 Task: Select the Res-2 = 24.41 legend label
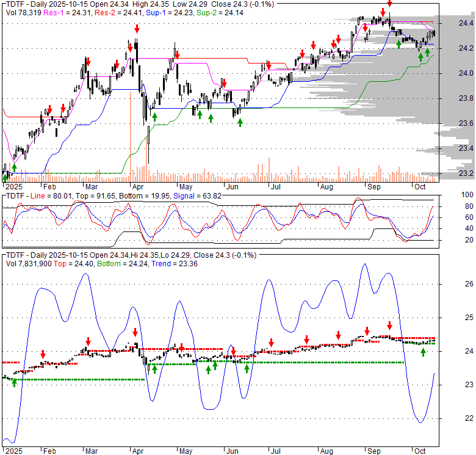(103, 12)
